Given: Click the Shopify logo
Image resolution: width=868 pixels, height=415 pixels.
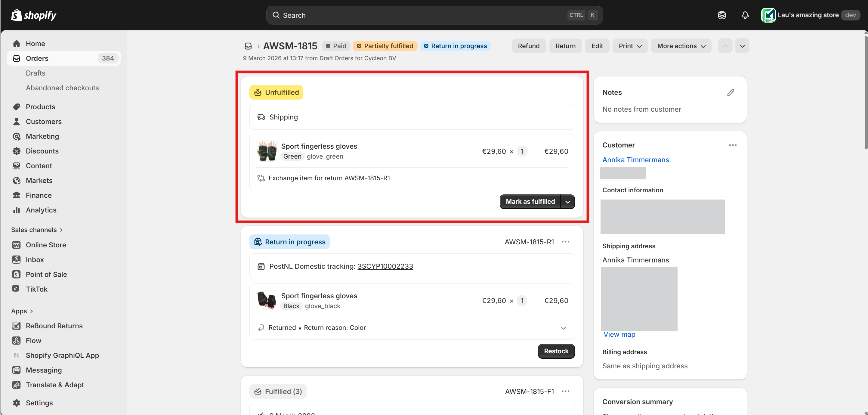Looking at the screenshot, I should tap(34, 15).
